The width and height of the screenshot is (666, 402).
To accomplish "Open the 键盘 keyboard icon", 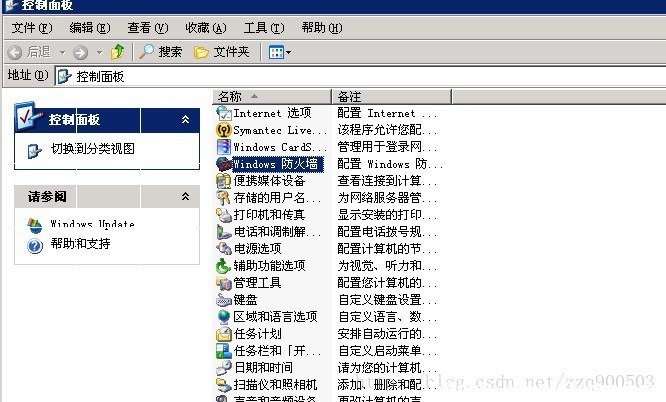I will tap(223, 300).
